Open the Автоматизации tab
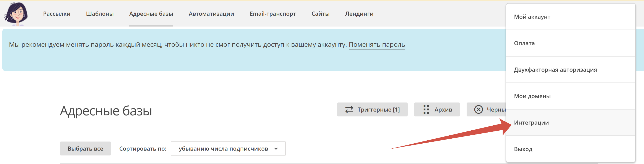The width and height of the screenshot is (644, 164). (x=211, y=14)
